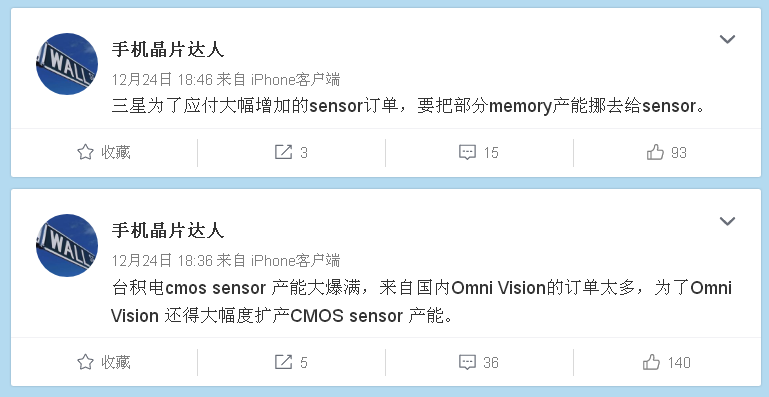
Task: Open the 12月24日 18:36 timestamp link
Action: (x=161, y=261)
